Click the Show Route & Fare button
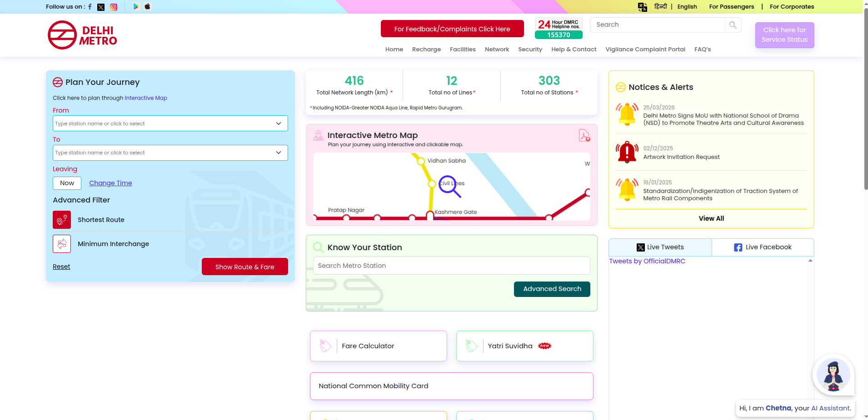The image size is (868, 420). 244,267
